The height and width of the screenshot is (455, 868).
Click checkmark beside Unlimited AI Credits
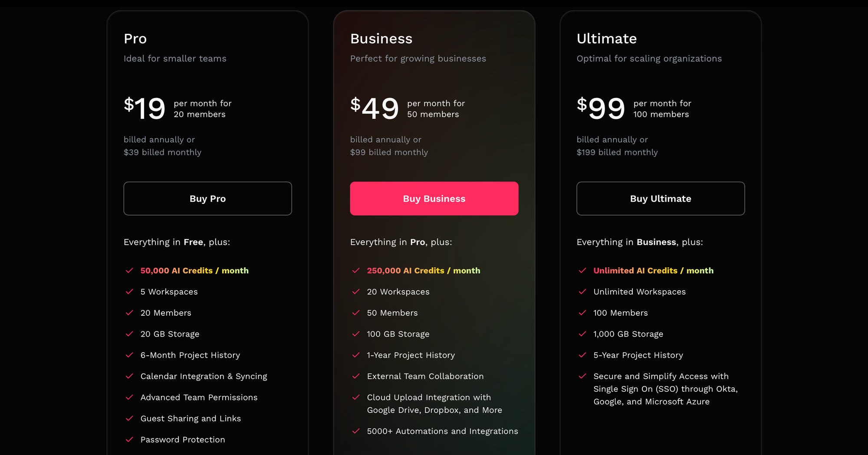pyautogui.click(x=582, y=271)
